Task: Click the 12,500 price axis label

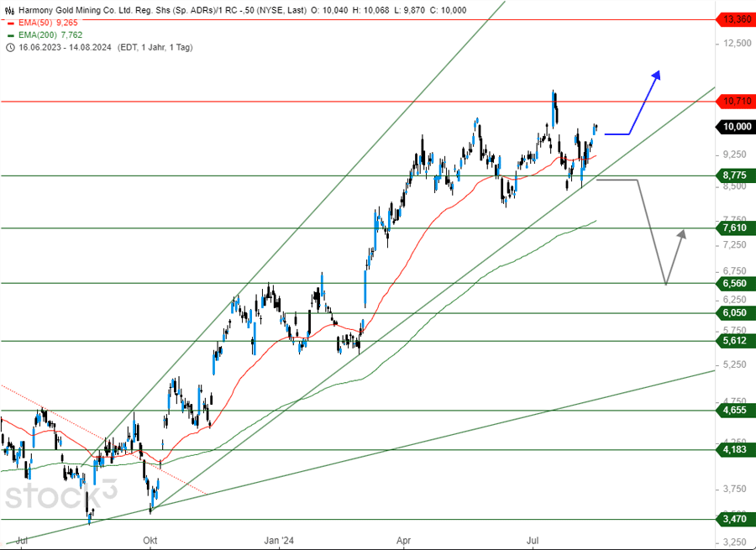Action: pyautogui.click(x=737, y=43)
